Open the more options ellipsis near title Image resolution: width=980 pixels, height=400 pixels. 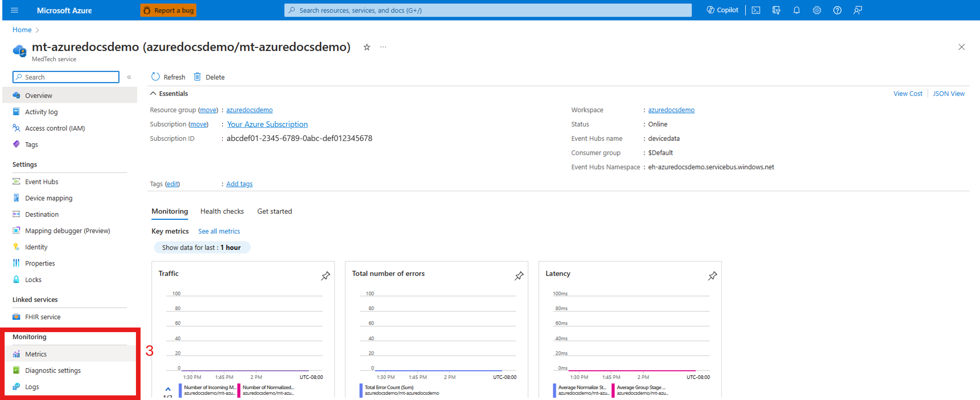(x=383, y=47)
